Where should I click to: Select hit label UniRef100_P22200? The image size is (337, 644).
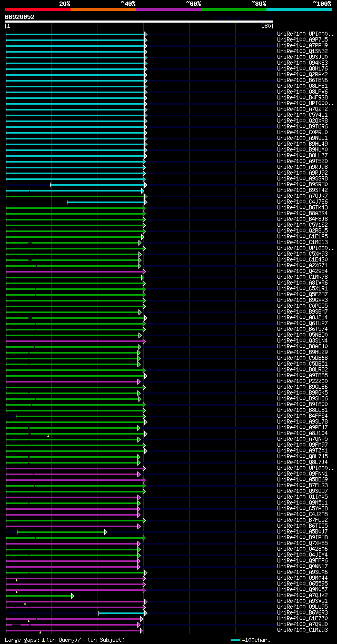pyautogui.click(x=302, y=381)
